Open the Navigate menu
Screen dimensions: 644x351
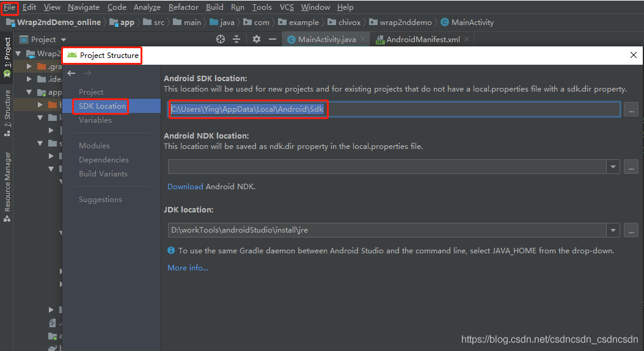83,7
